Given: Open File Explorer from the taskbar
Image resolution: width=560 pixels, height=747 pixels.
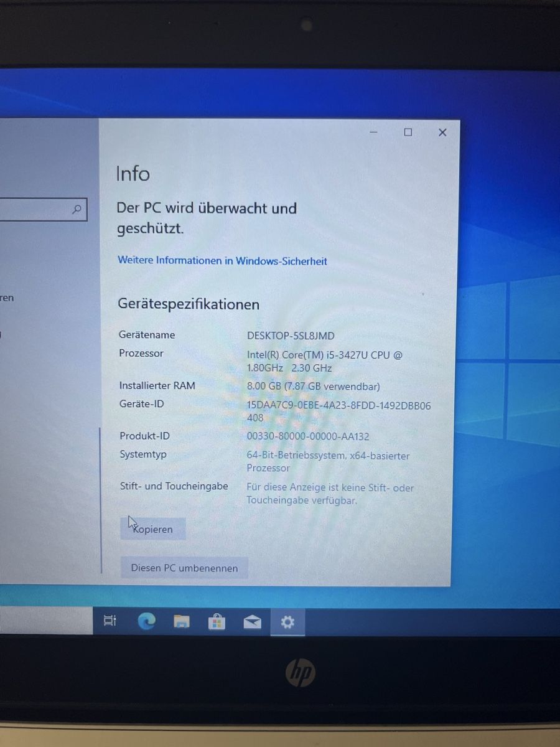Looking at the screenshot, I should [182, 621].
